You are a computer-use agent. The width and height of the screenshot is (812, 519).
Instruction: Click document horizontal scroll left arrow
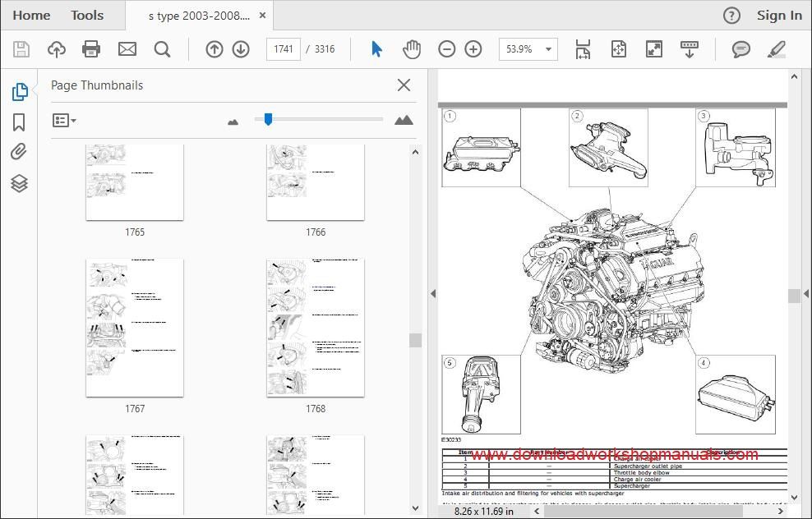coord(537,512)
